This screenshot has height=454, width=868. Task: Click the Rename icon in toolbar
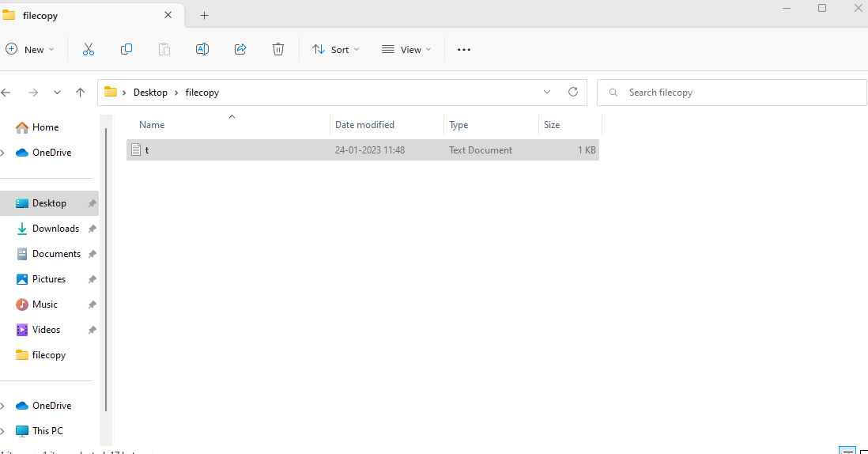(x=202, y=49)
